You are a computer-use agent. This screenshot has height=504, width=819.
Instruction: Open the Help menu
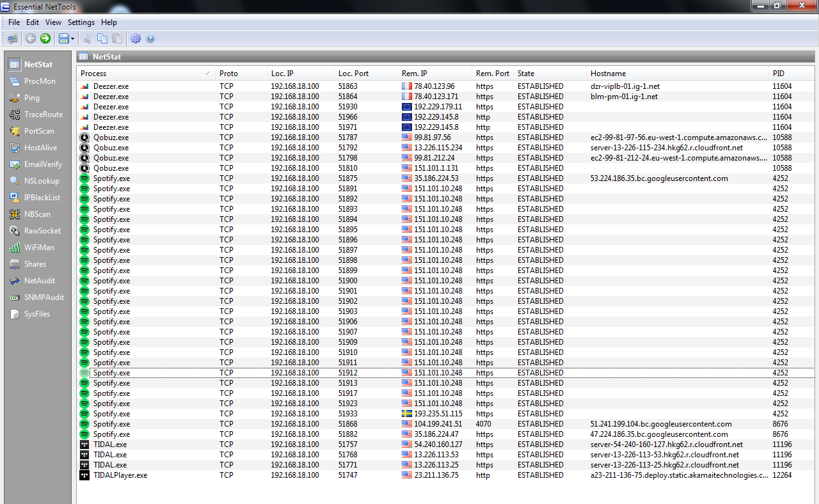coord(109,22)
